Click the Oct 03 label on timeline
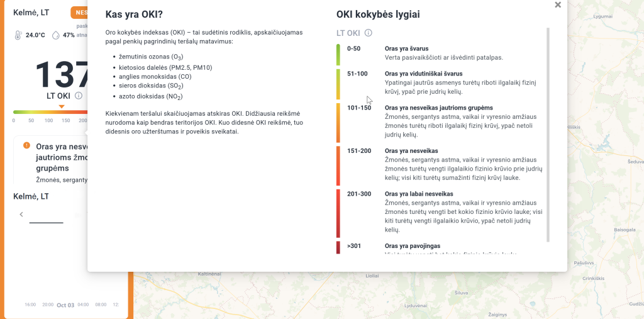The image size is (644, 319). pos(65,305)
